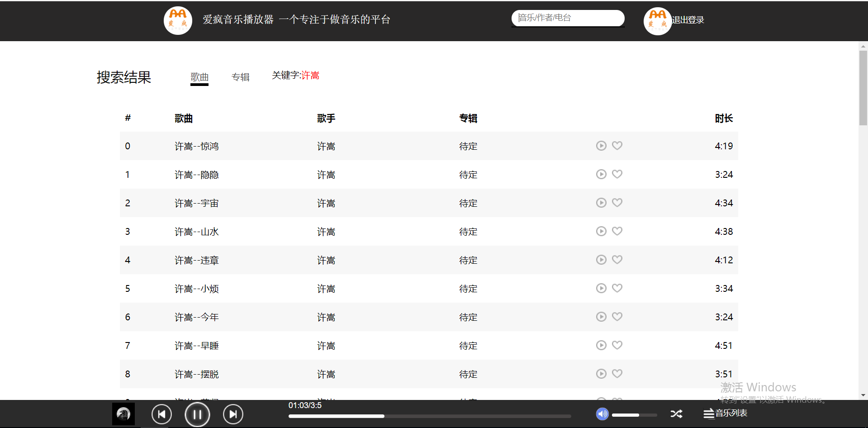The height and width of the screenshot is (428, 868).
Task: Play the song 许嵩--隐隐
Action: [x=601, y=174]
